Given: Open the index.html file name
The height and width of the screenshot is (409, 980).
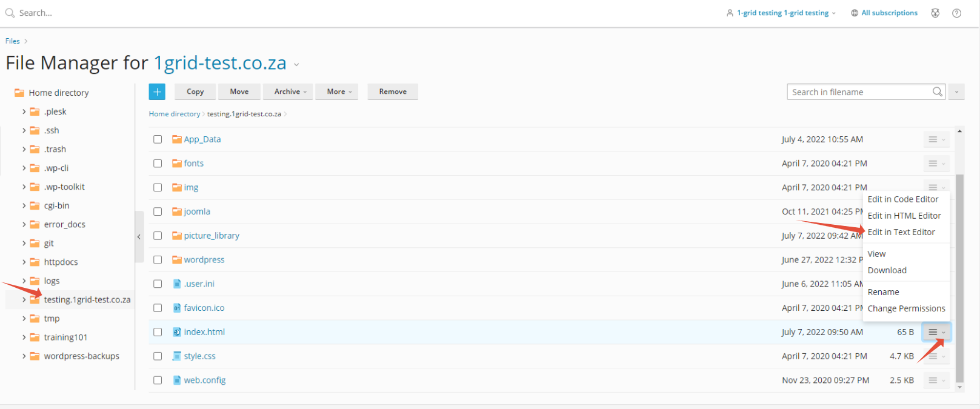Looking at the screenshot, I should click(x=204, y=332).
